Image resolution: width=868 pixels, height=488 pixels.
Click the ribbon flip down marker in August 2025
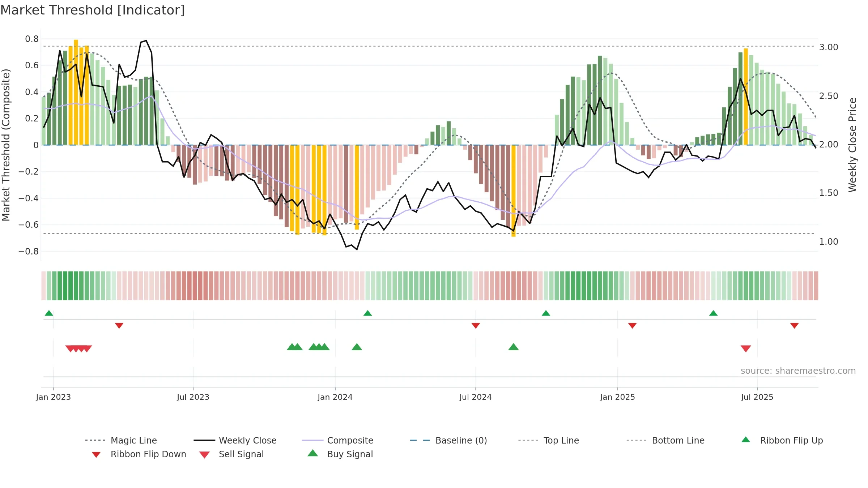[x=794, y=326]
